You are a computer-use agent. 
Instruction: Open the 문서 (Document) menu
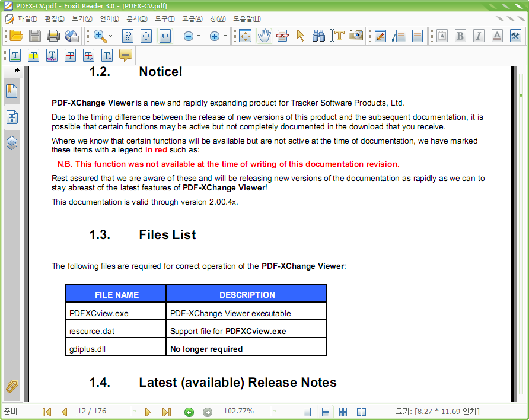point(137,19)
